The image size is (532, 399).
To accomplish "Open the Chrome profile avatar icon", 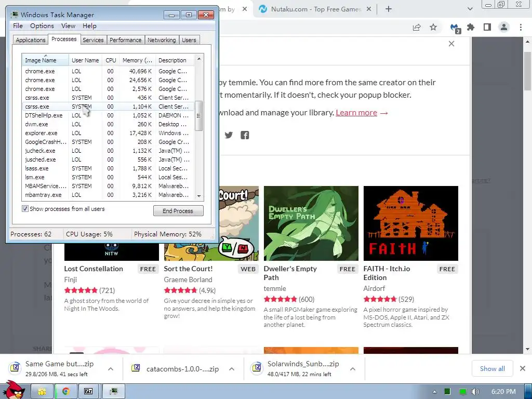I will point(504,27).
